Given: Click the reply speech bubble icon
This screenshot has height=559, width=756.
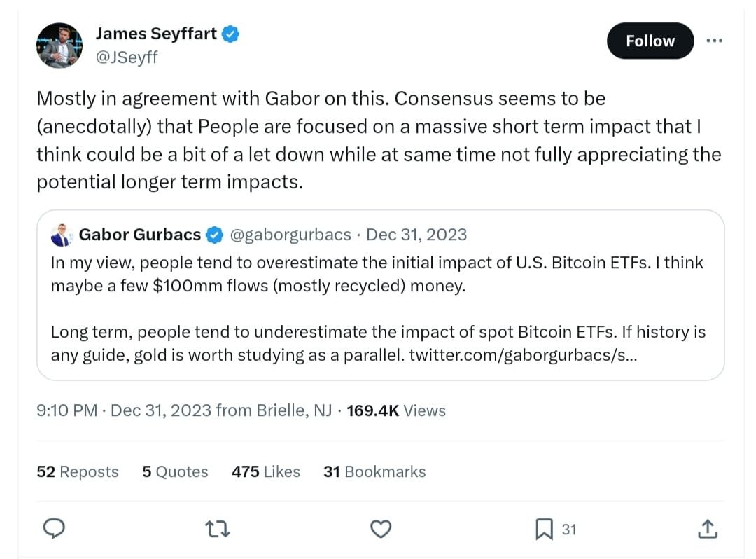Looking at the screenshot, I should point(55,529).
